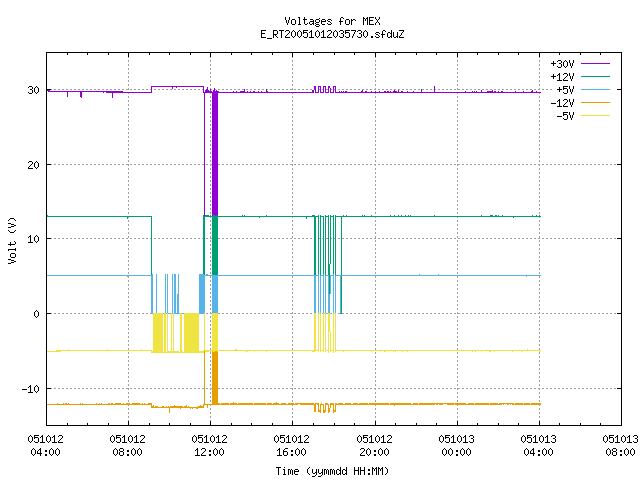Click the y-axis tick label 30
This screenshot has height=480, width=640.
[x=33, y=90]
